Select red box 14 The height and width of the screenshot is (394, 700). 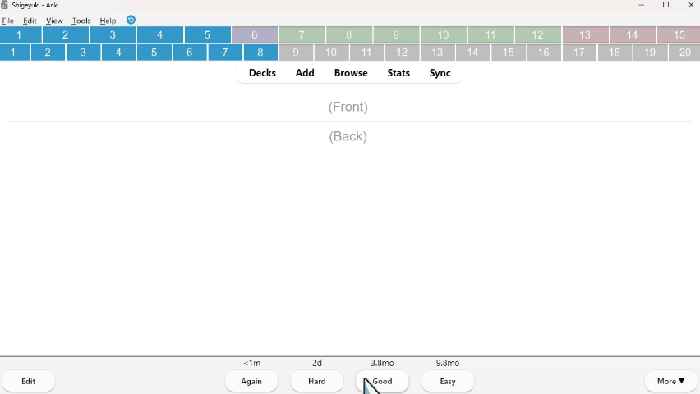tap(633, 35)
